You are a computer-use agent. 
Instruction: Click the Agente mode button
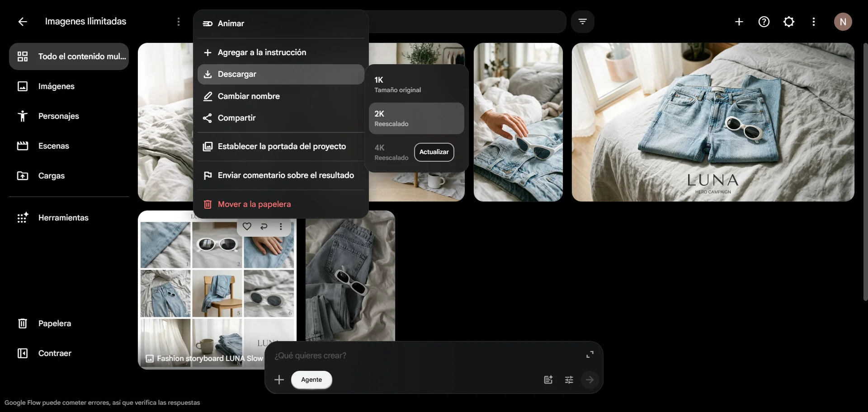pyautogui.click(x=311, y=379)
